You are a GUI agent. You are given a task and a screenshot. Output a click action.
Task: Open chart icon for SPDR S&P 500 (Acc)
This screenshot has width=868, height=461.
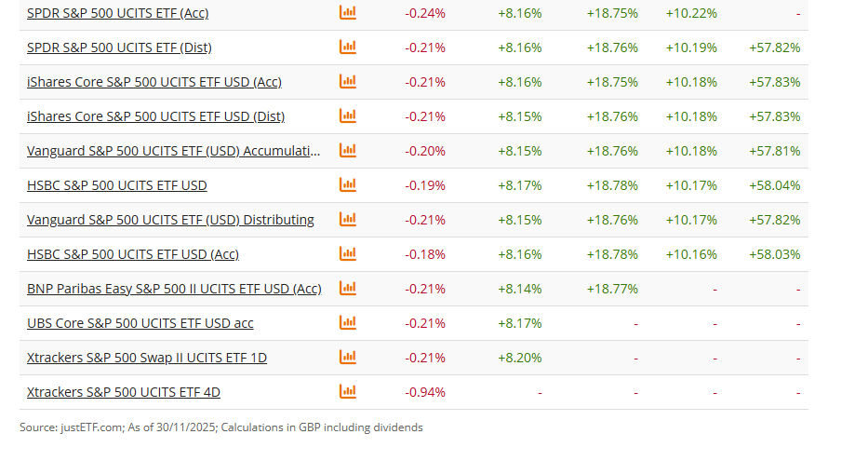pos(348,13)
